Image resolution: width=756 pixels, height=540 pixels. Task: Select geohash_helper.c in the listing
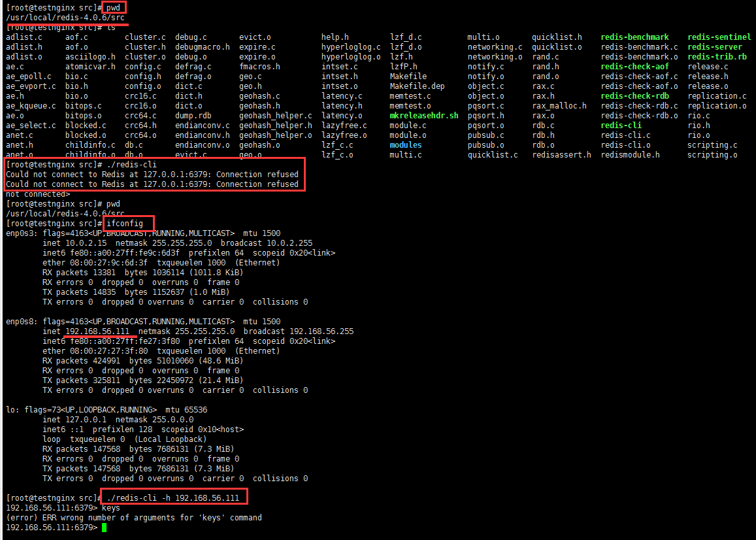[275, 116]
